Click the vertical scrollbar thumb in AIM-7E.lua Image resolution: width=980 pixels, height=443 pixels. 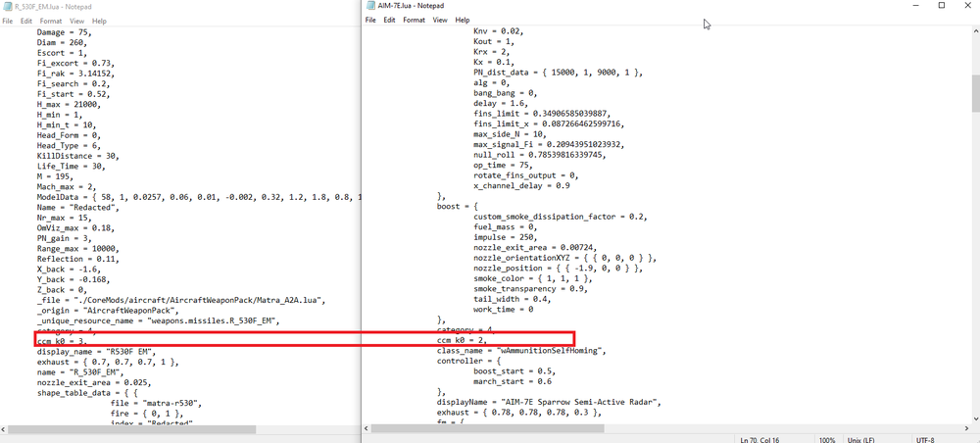pos(974,96)
